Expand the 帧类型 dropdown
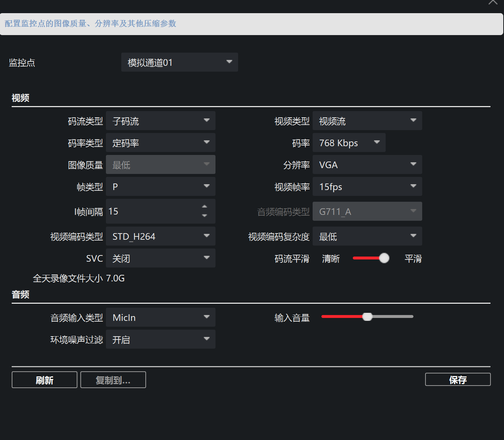 pos(160,187)
